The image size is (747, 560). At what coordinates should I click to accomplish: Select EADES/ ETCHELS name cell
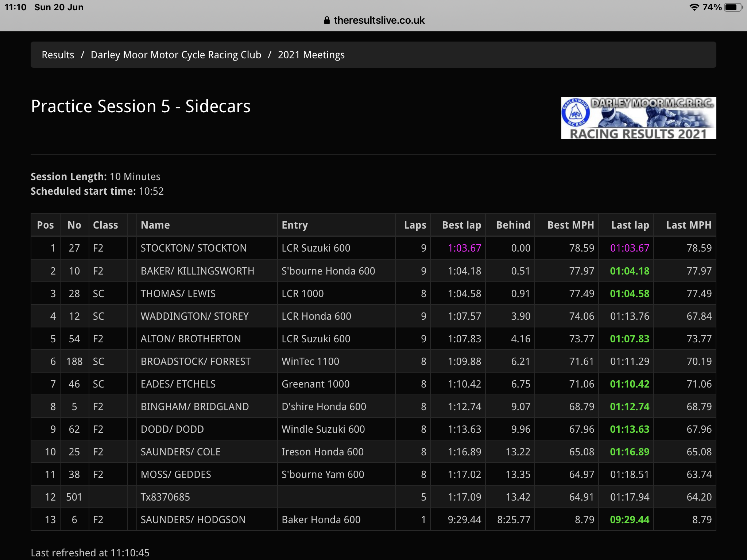pyautogui.click(x=207, y=384)
